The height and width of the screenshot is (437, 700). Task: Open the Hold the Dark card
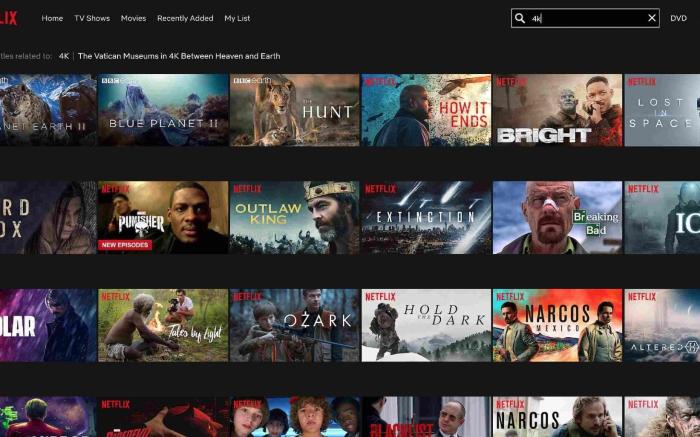(x=426, y=325)
